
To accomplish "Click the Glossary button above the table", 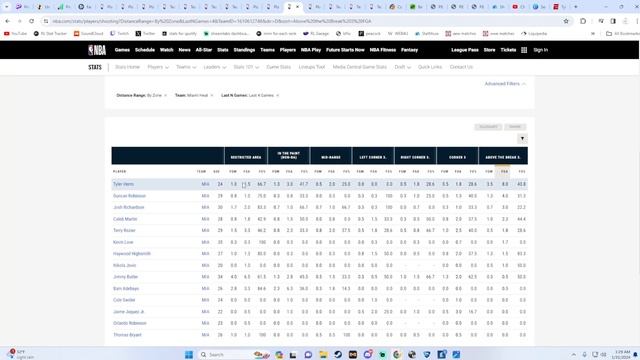I will click(488, 127).
